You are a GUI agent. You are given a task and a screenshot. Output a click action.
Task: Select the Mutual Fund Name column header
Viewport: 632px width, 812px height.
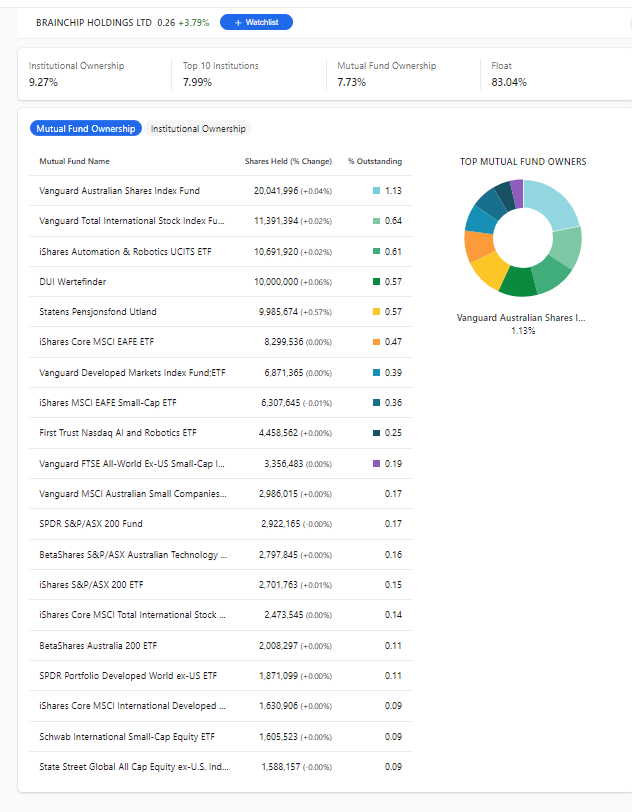click(74, 161)
